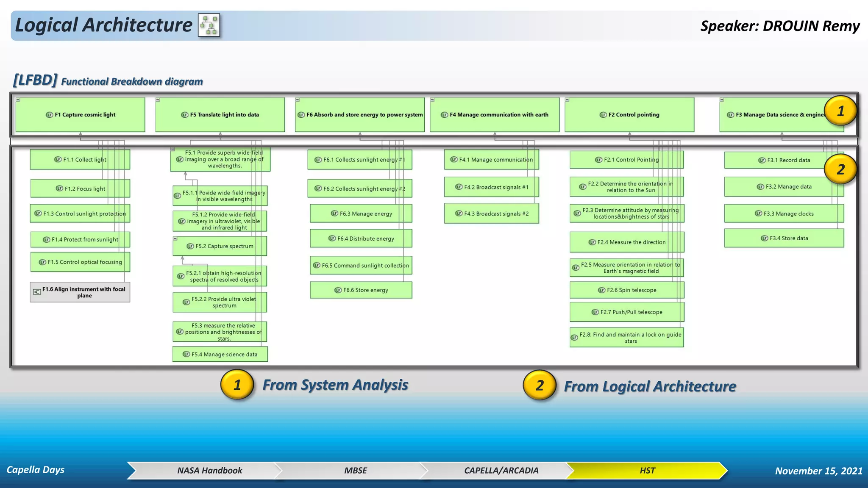The height and width of the screenshot is (488, 868).
Task: Collapse the F3 Manage Data science block
Action: (x=722, y=100)
